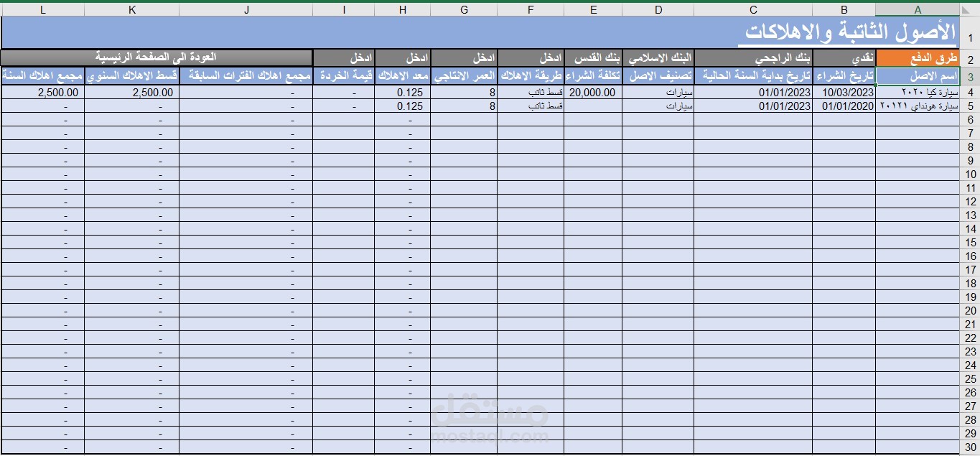This screenshot has height=456, width=980.
Task: Select column E header
Action: coord(593,9)
